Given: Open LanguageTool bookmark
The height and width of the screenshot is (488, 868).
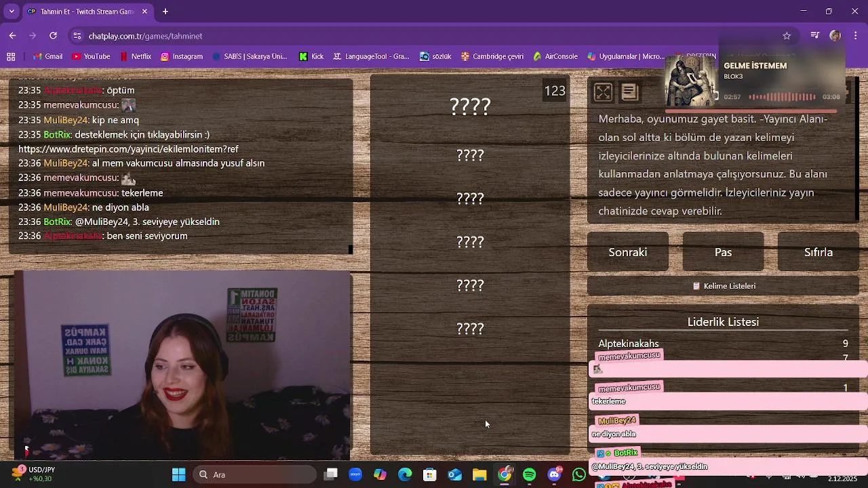Looking at the screenshot, I should tap(371, 56).
